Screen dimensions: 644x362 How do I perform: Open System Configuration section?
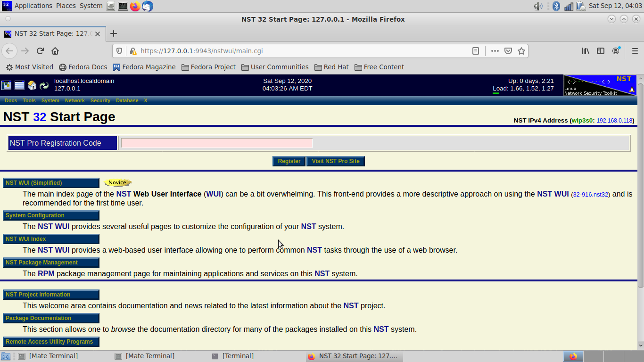point(51,215)
